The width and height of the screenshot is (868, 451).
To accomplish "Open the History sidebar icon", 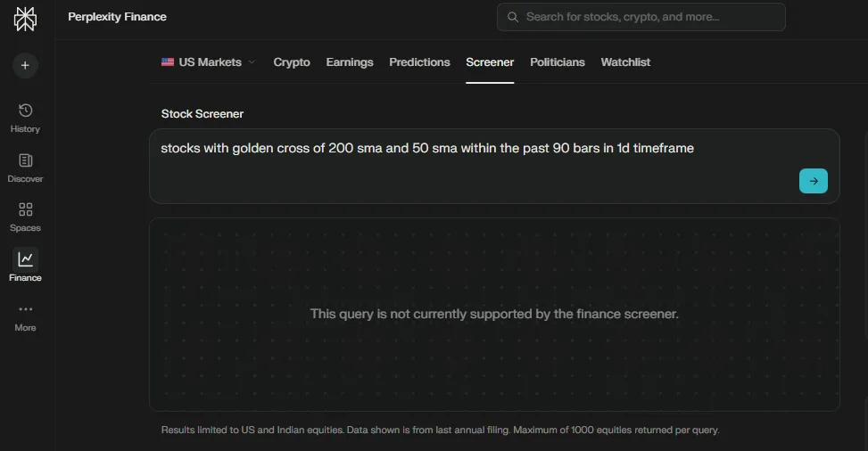I will tap(25, 111).
